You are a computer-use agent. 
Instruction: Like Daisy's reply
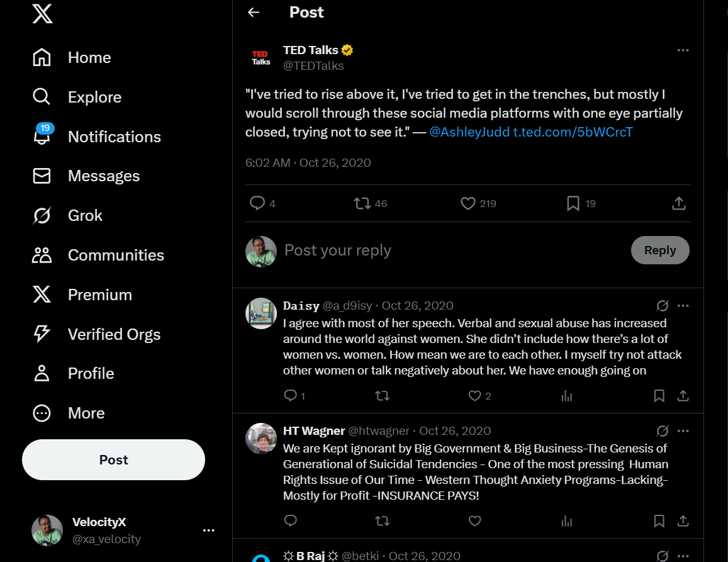(475, 396)
